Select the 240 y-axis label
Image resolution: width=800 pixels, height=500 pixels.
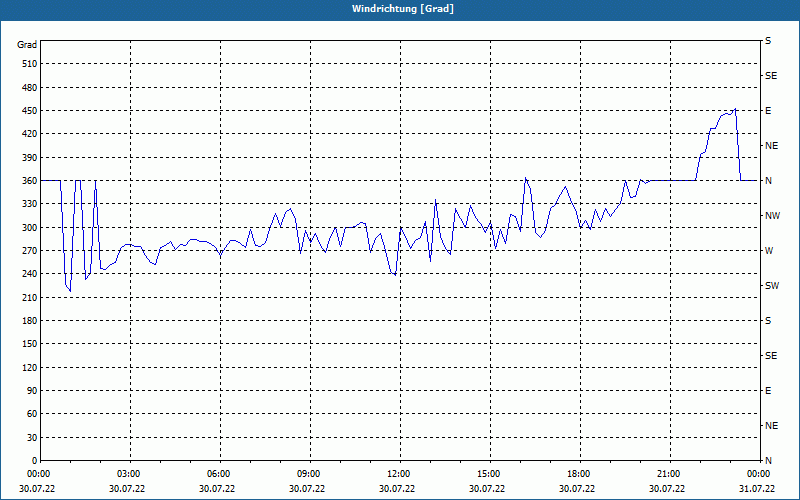30,273
